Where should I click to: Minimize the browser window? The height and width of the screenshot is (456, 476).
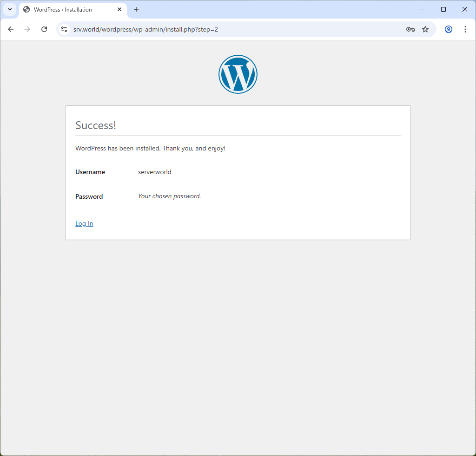[x=422, y=9]
